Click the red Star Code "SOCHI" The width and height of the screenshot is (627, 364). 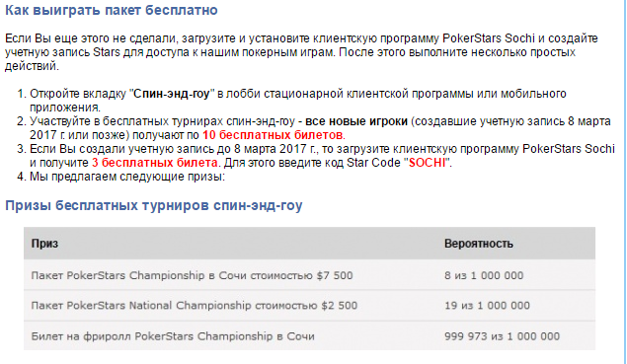(x=427, y=163)
